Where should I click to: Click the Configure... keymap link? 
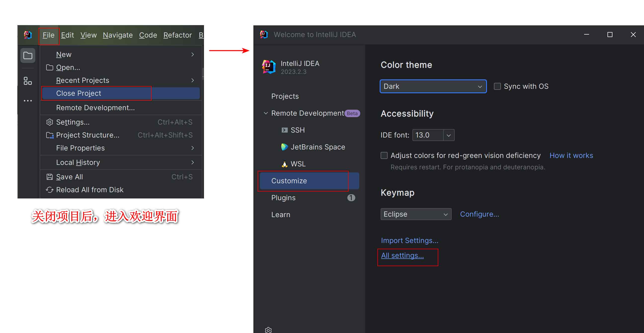click(480, 214)
